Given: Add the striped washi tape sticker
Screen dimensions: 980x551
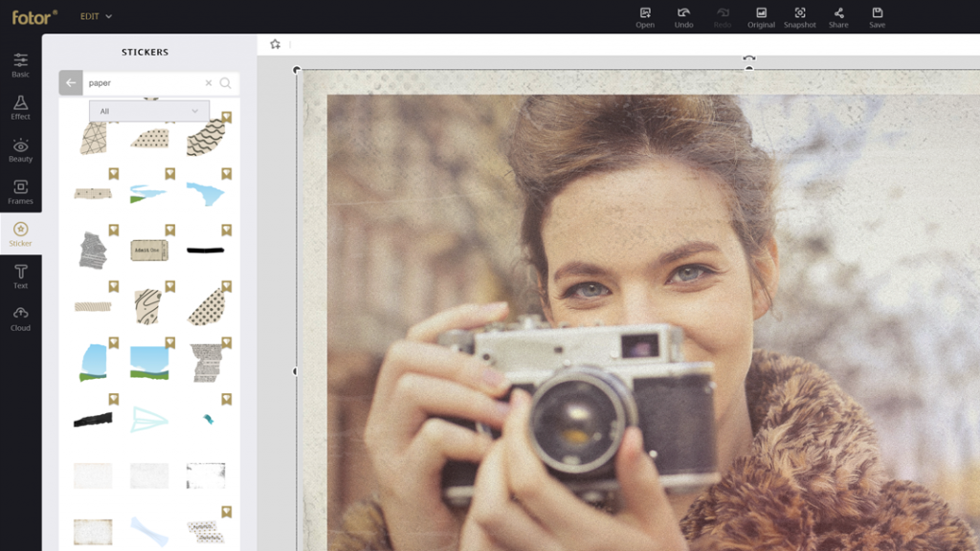Looking at the screenshot, I should tap(93, 307).
